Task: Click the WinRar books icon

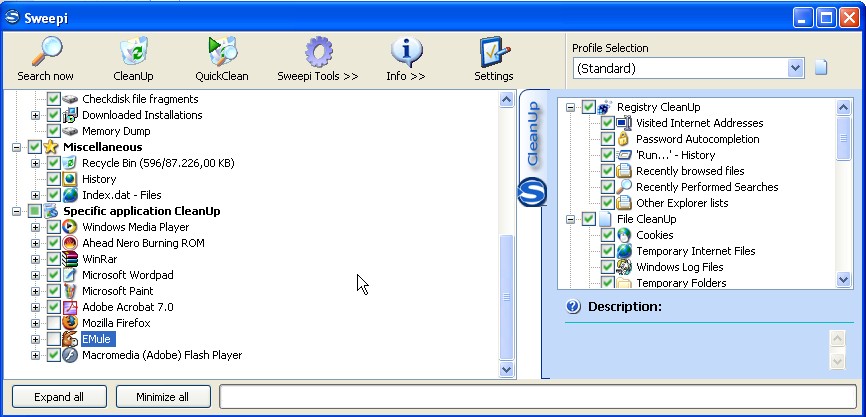Action: pyautogui.click(x=70, y=259)
